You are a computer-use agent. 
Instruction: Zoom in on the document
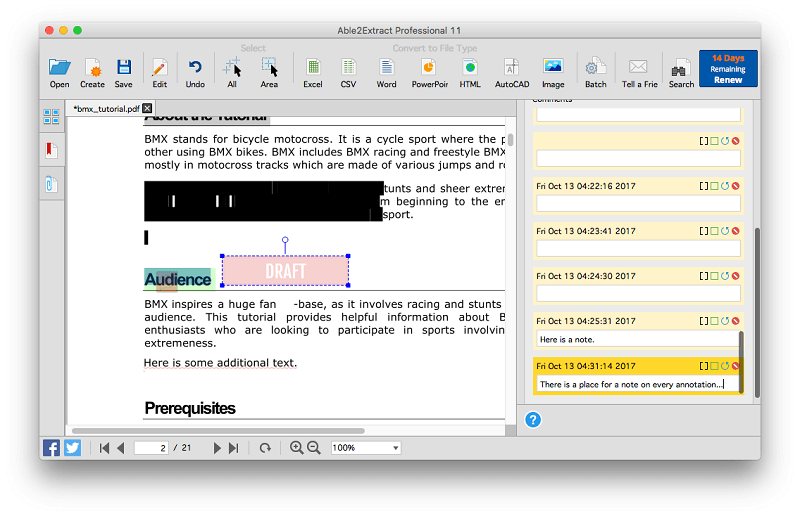point(296,448)
